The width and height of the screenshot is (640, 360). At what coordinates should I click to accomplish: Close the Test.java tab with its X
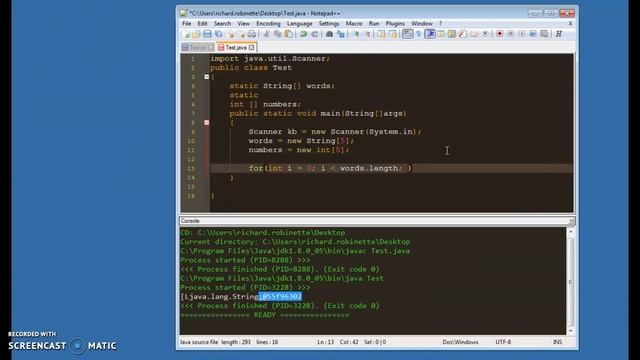click(x=251, y=48)
